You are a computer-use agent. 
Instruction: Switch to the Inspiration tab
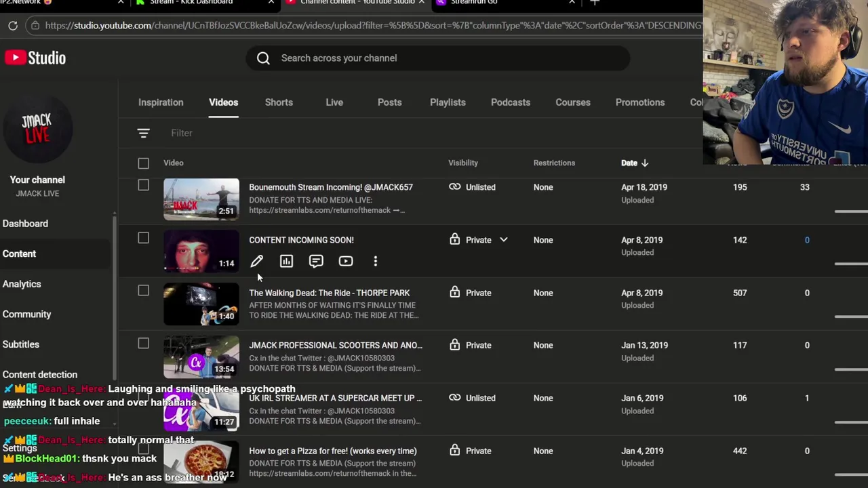pyautogui.click(x=161, y=102)
